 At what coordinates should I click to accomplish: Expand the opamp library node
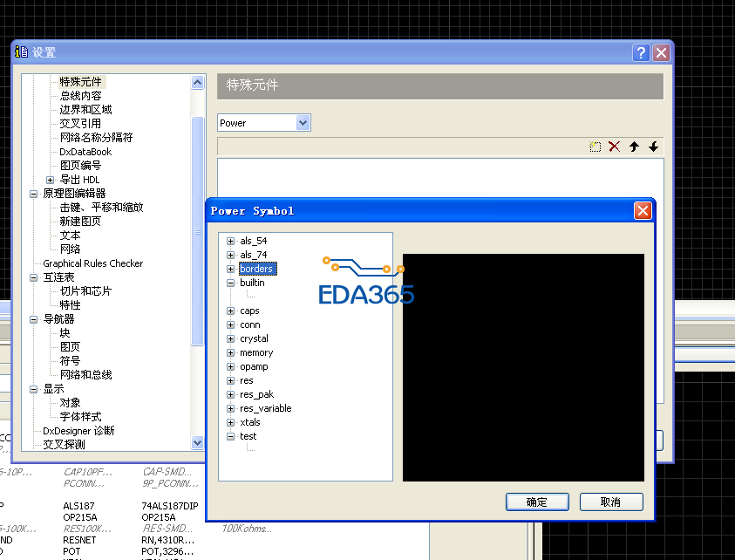(x=230, y=366)
